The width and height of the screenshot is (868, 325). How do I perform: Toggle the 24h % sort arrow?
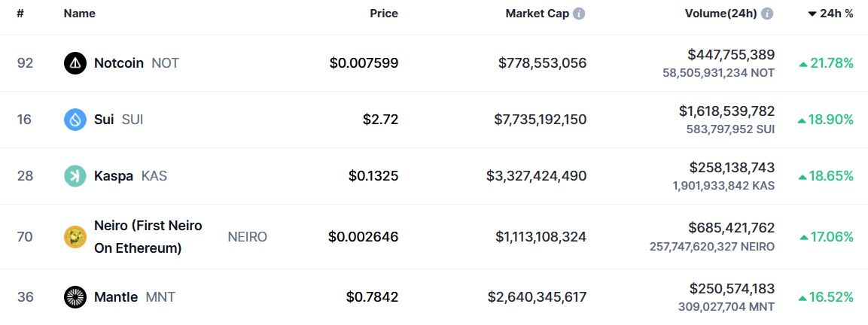812,14
